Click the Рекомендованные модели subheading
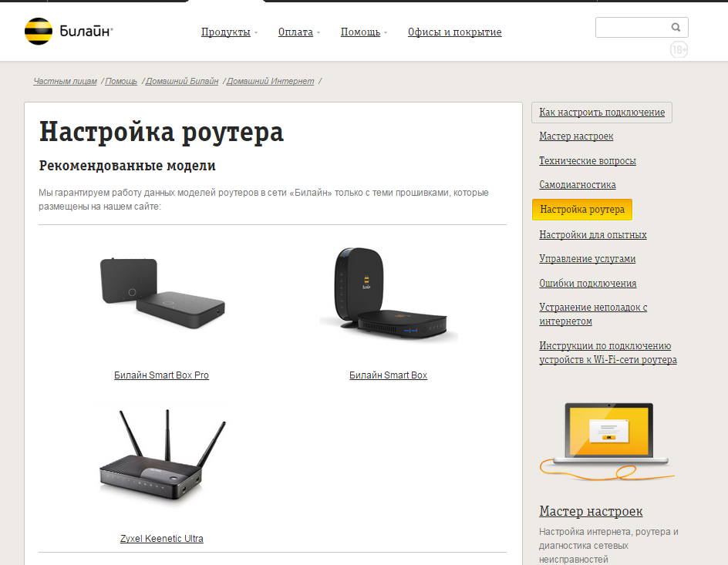The width and height of the screenshot is (728, 565). coord(127,166)
